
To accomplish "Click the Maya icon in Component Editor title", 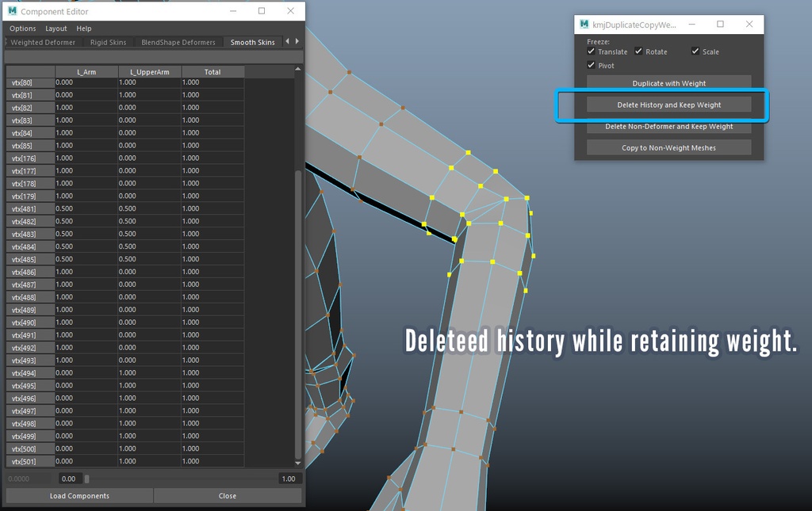I will point(13,11).
